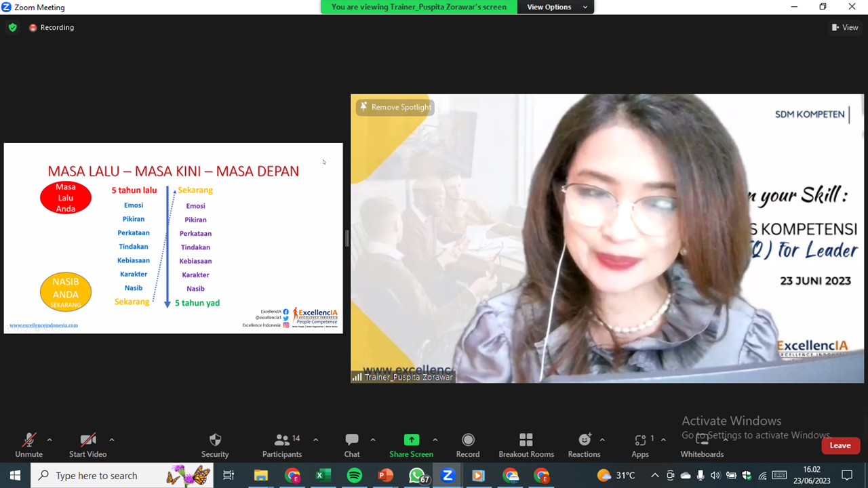Click the shared slide showing Masa Lalu

[x=173, y=238]
